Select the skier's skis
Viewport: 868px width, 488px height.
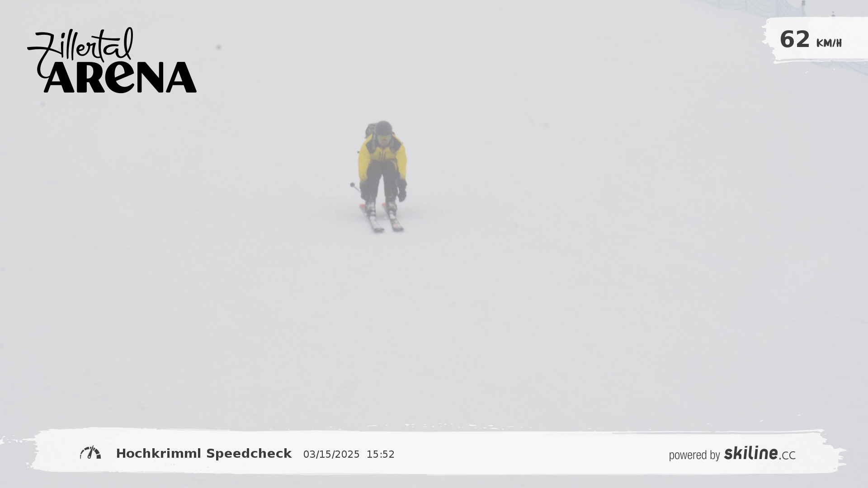click(382, 218)
